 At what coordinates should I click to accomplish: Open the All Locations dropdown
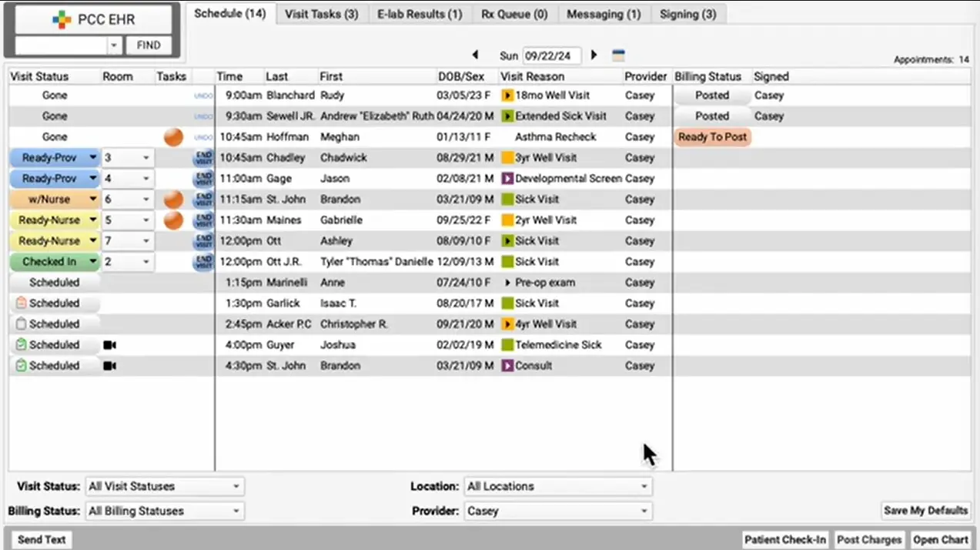click(x=557, y=486)
